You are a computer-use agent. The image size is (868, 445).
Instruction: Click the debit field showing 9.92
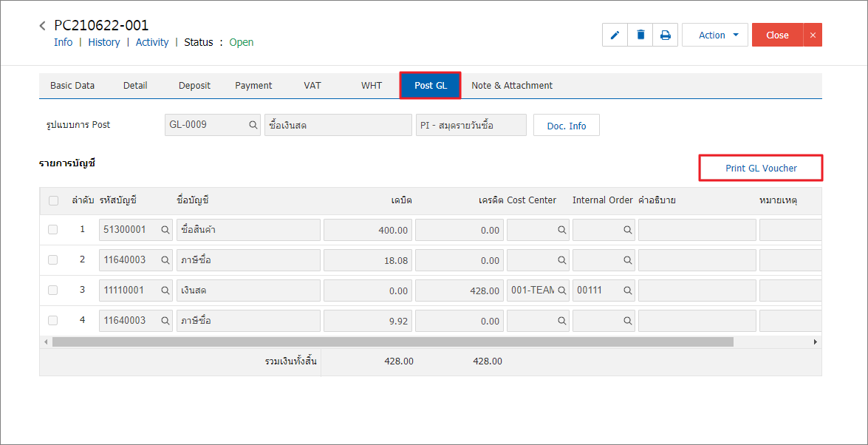tap(368, 320)
